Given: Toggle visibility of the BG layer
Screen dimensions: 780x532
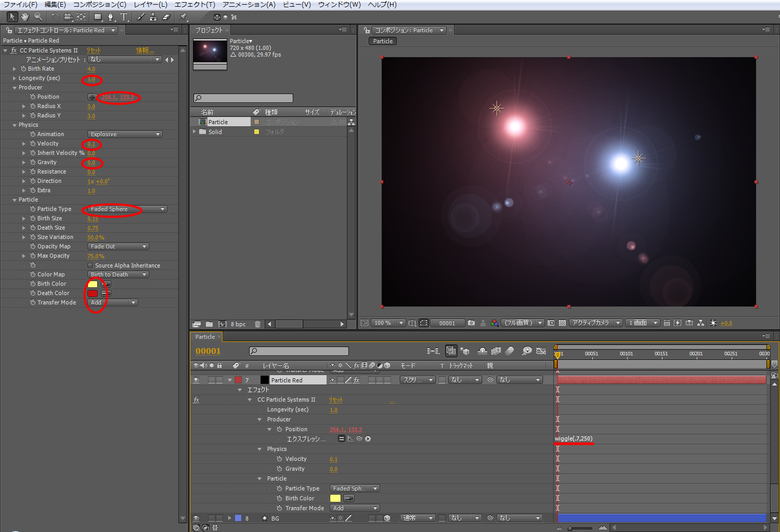Looking at the screenshot, I should click(x=196, y=518).
